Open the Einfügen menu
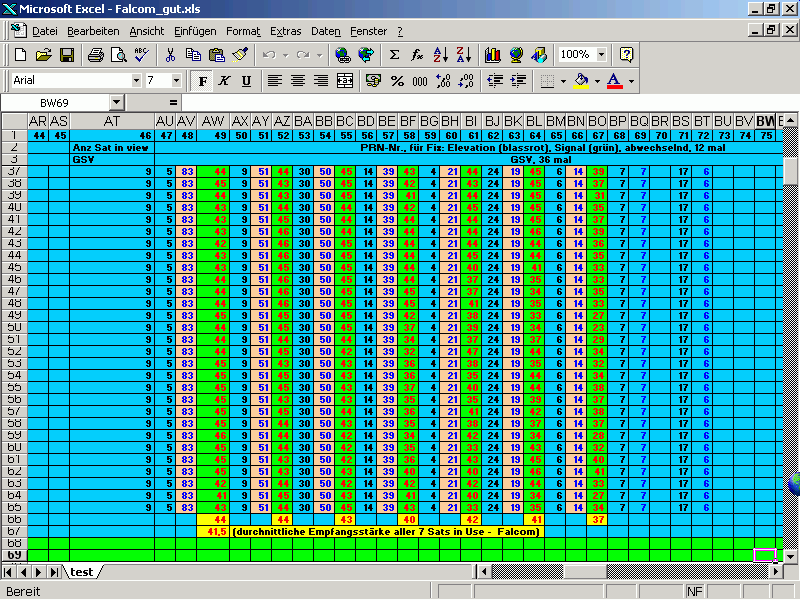The image size is (800, 600). [195, 31]
